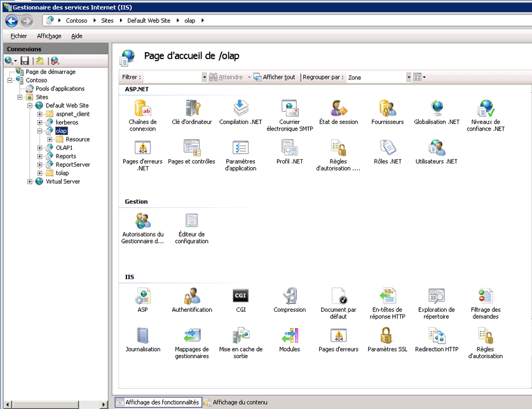The image size is (532, 409).
Task: Open the Compression feature
Action: click(290, 298)
